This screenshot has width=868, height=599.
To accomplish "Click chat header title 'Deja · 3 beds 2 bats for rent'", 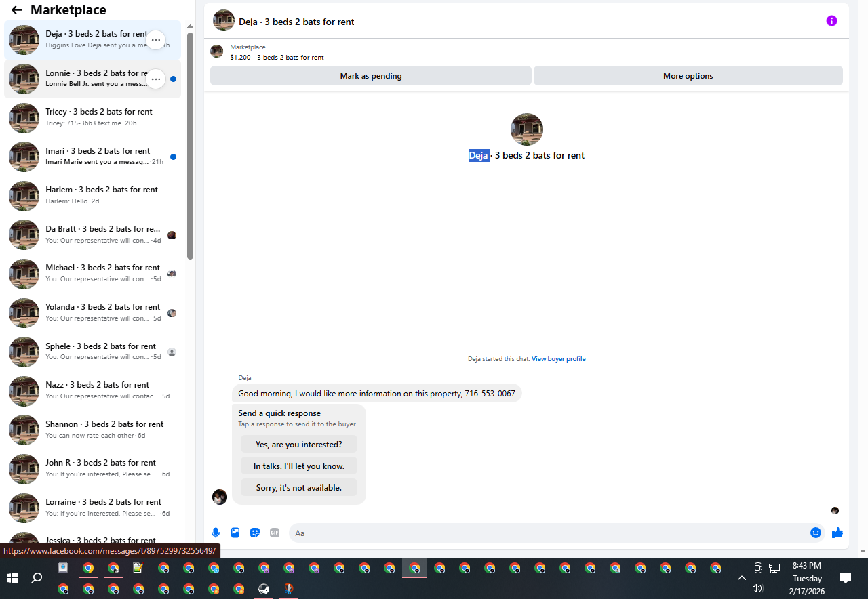I will [x=296, y=22].
